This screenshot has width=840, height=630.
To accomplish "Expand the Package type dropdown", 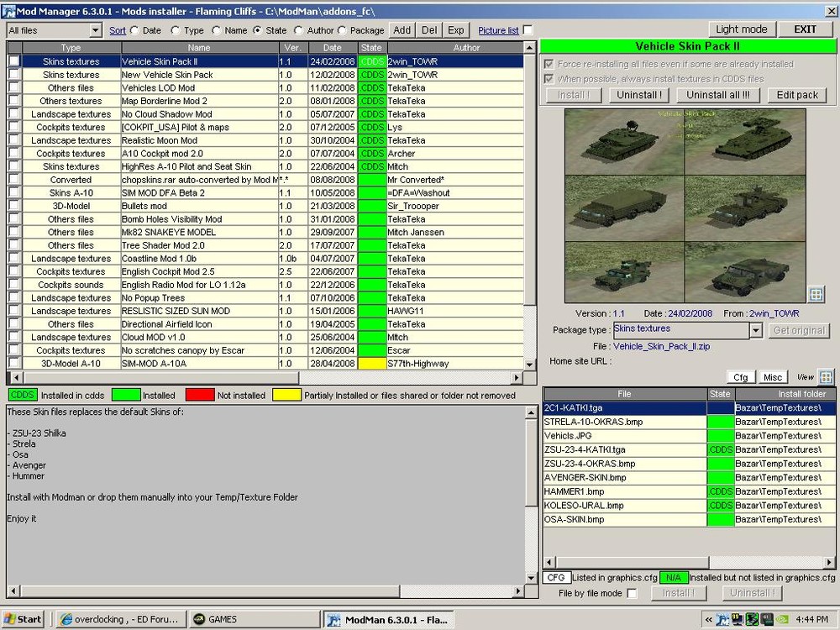I will click(755, 330).
